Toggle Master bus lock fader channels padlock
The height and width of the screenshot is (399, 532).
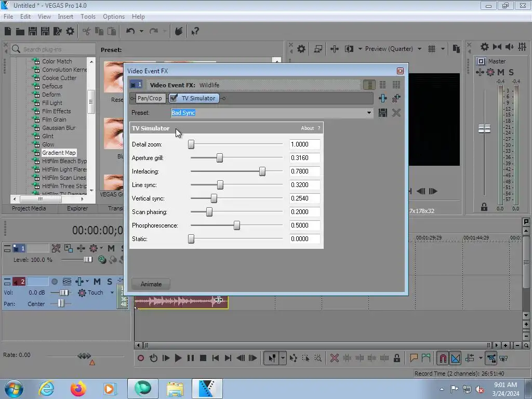click(484, 207)
